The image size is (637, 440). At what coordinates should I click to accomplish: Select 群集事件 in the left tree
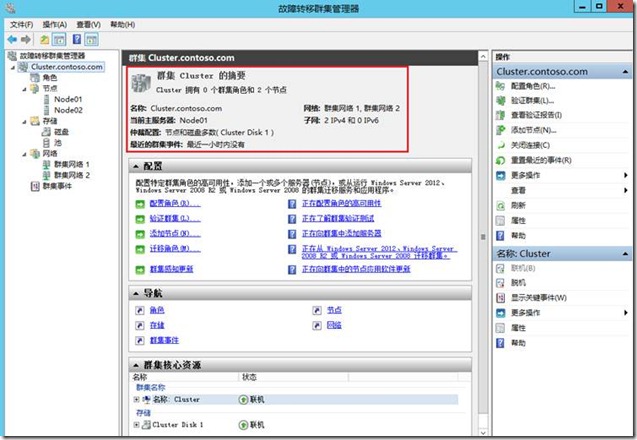[x=57, y=186]
